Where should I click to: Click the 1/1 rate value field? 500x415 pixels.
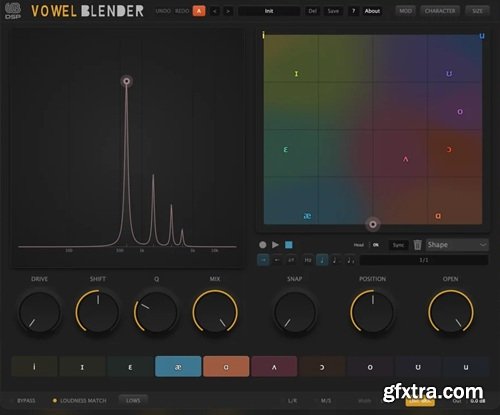click(x=424, y=260)
